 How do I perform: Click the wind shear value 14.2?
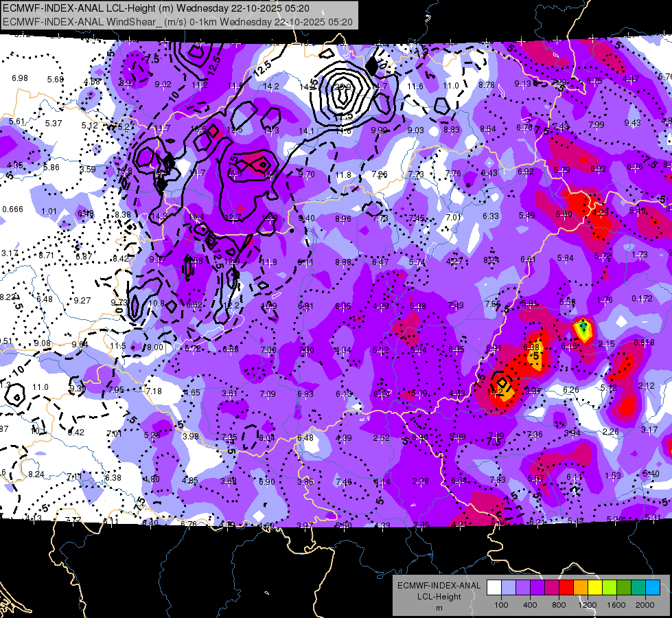pyautogui.click(x=271, y=87)
